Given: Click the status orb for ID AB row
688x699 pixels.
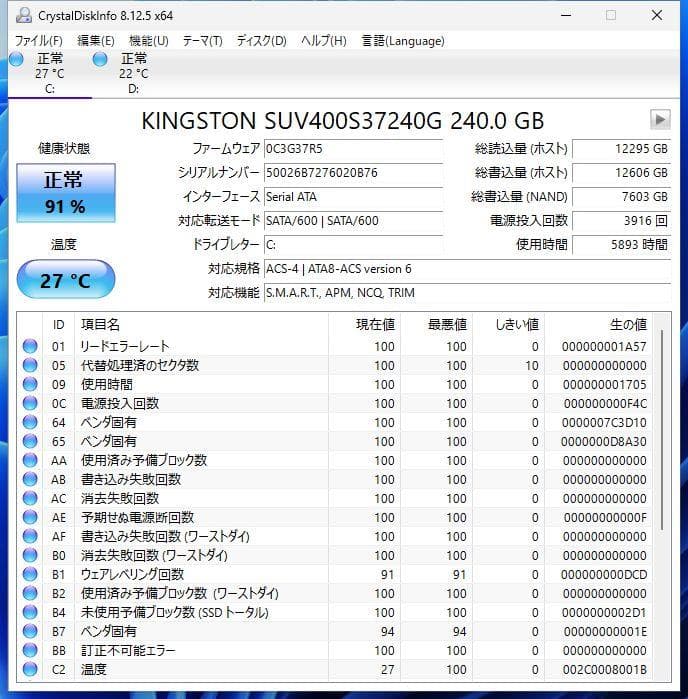Looking at the screenshot, I should (x=30, y=479).
